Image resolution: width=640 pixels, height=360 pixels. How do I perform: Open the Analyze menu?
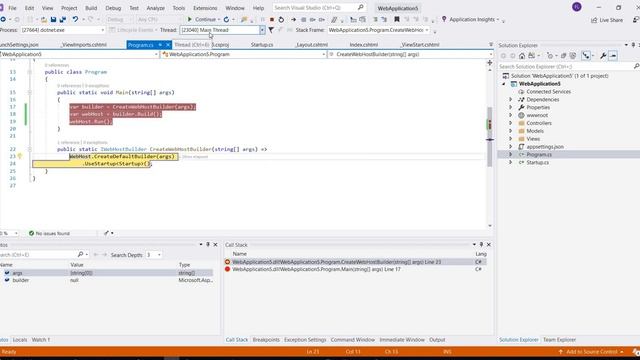coord(155,8)
